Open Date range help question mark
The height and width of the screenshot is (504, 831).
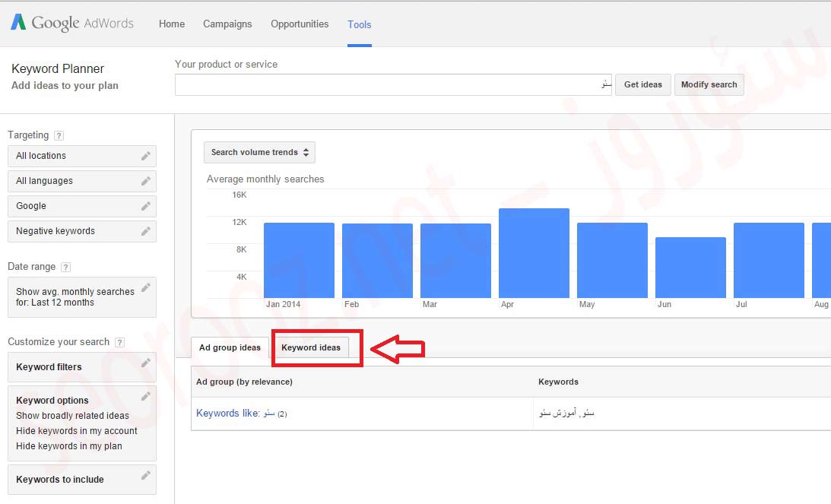(66, 267)
